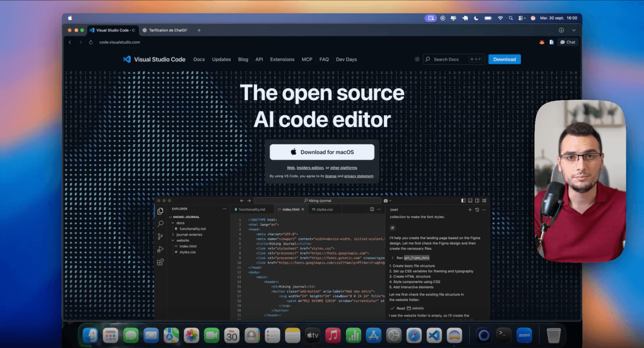Viewport: 644px width, 348px height.
Task: Click the split editor icon
Action: [x=372, y=209]
